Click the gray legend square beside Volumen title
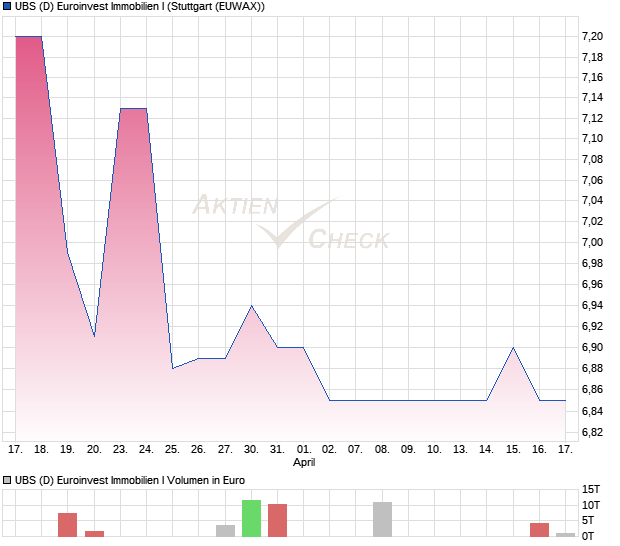Viewport: 620px width, 546px height. (7, 480)
